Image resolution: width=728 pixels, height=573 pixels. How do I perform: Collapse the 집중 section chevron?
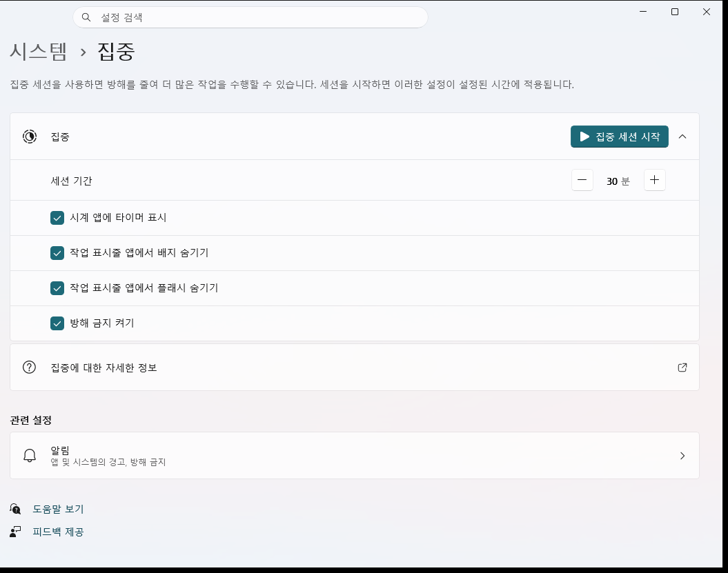click(682, 137)
